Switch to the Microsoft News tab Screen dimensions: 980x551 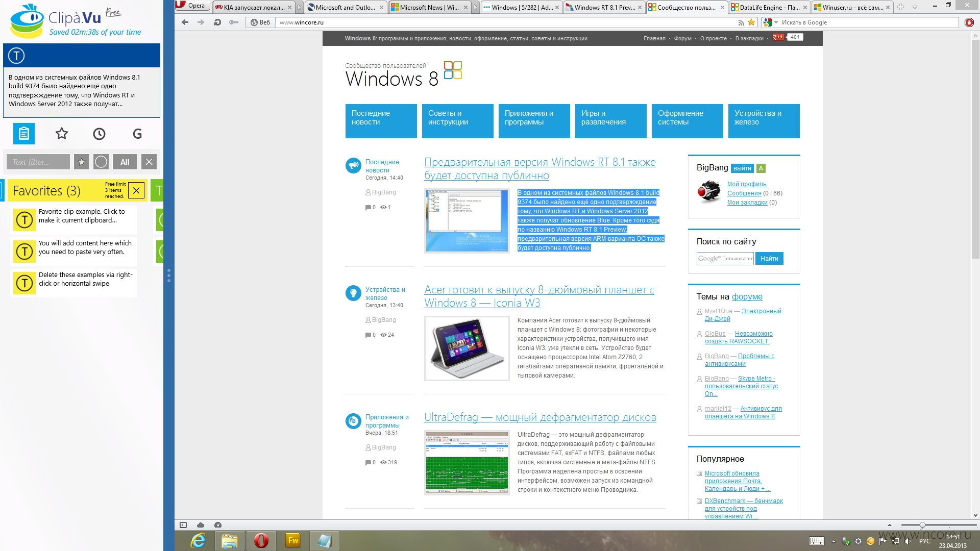tap(429, 7)
